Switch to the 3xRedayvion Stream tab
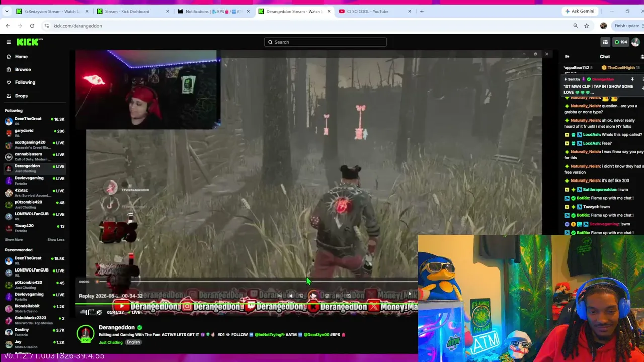Viewport: 644px width, 362px height. tap(53, 11)
